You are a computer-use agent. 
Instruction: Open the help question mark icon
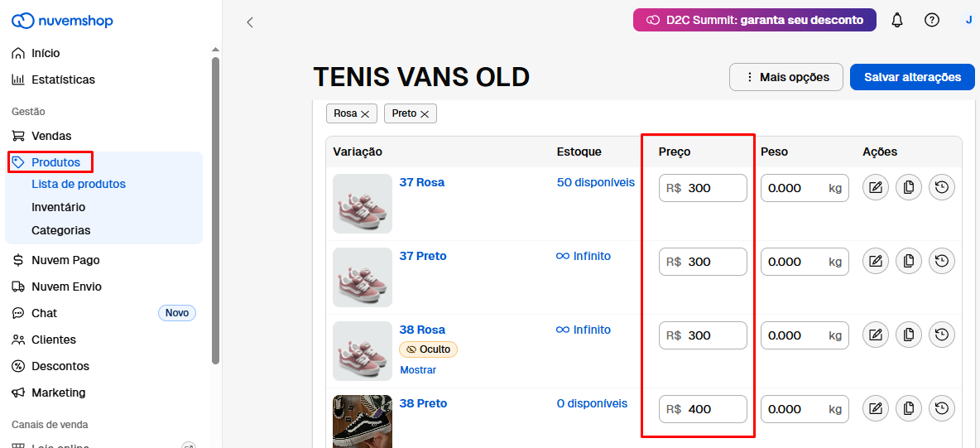(932, 20)
